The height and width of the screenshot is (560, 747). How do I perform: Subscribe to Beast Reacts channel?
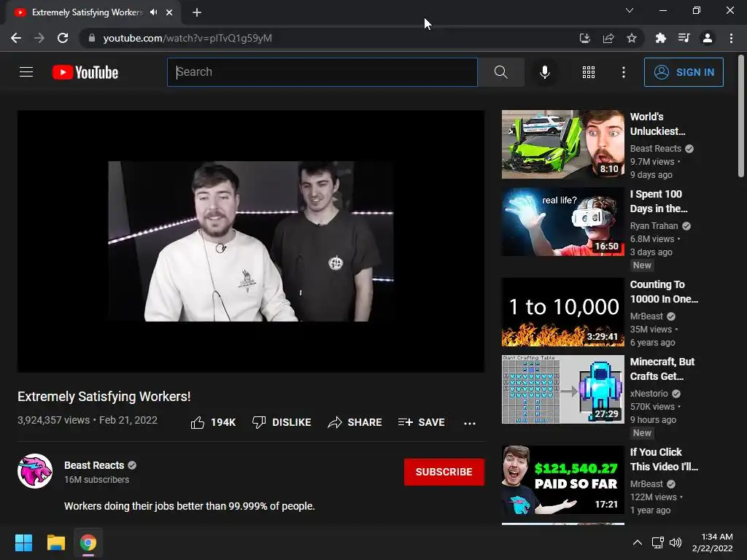(444, 472)
